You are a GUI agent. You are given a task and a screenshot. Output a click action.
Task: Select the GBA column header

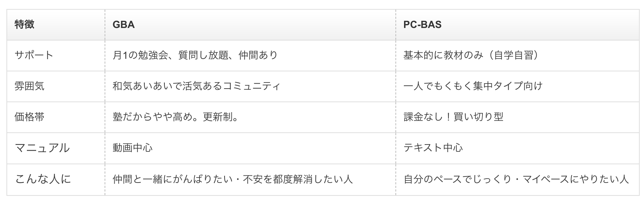pos(124,25)
